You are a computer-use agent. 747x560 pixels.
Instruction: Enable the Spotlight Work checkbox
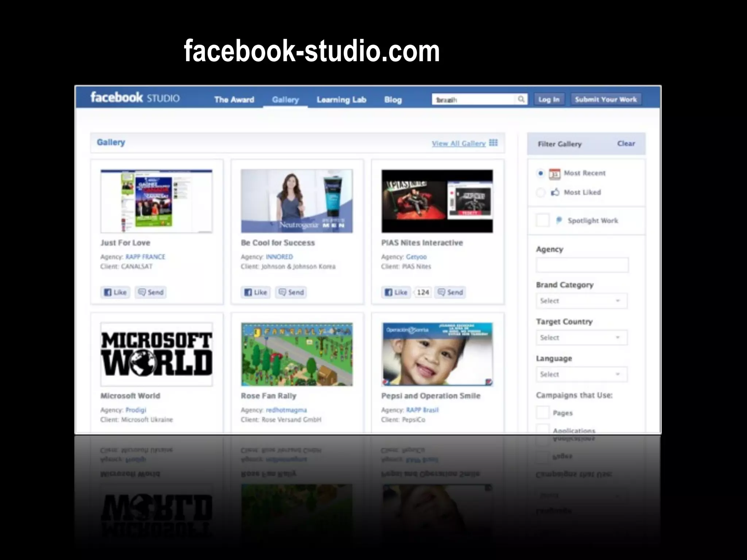point(543,220)
